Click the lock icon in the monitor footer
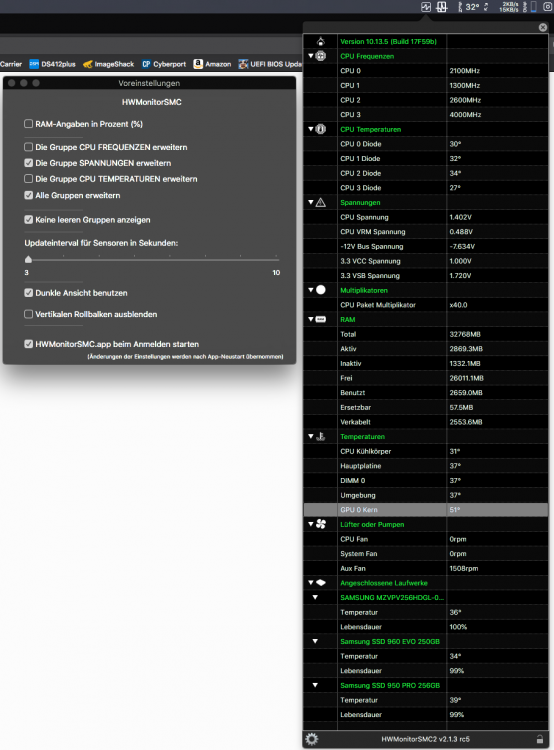The width and height of the screenshot is (554, 750). click(540, 739)
